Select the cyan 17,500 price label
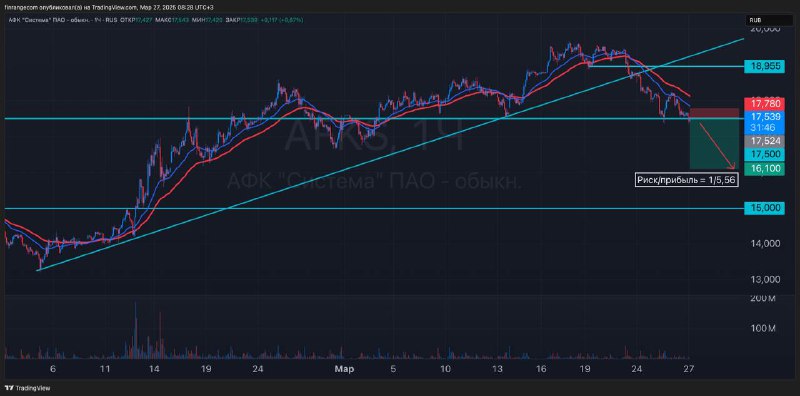Image resolution: width=800 pixels, height=396 pixels. point(763,155)
